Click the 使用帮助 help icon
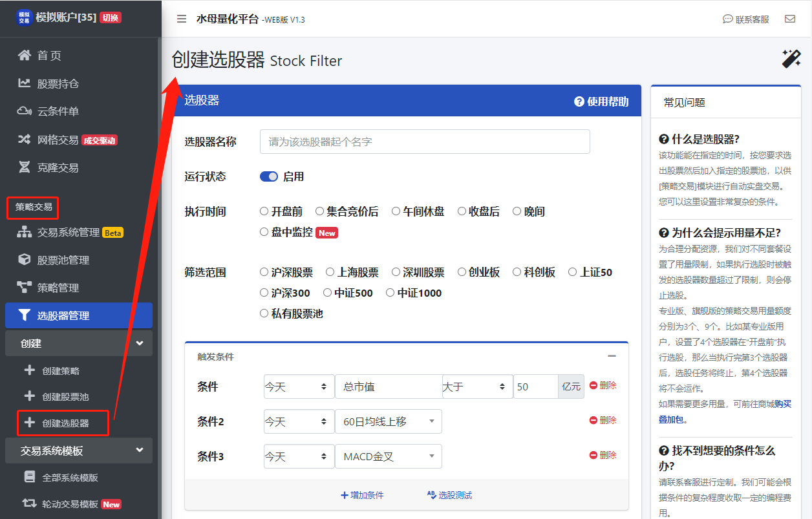This screenshot has height=519, width=812. coord(579,101)
